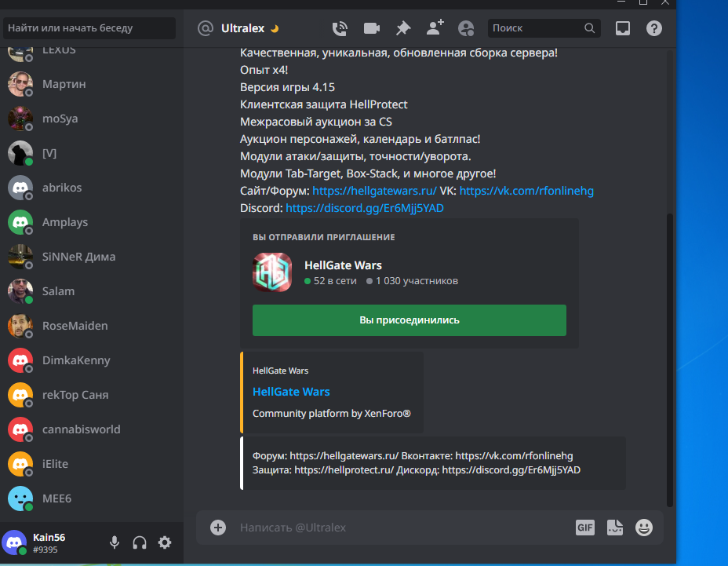
Task: Add friends to this DM
Action: point(435,28)
